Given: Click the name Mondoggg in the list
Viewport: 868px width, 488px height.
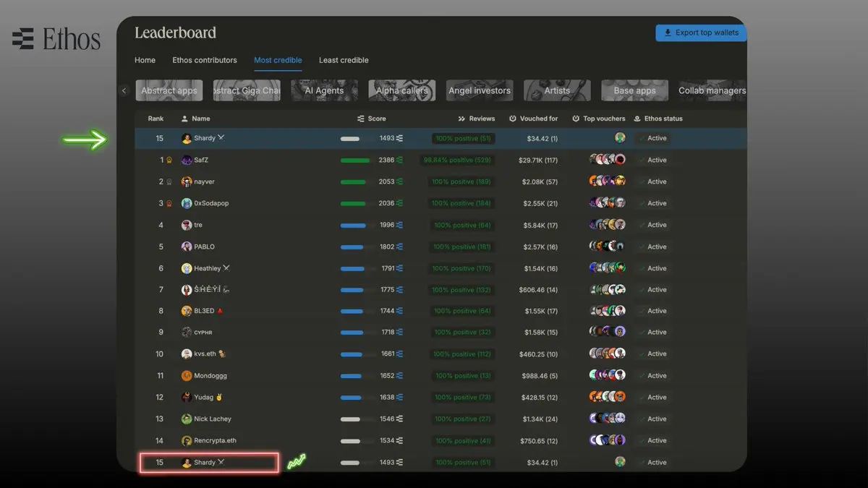Looking at the screenshot, I should [x=212, y=376].
